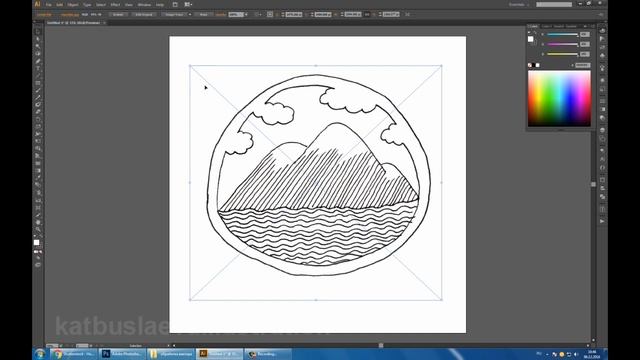Image resolution: width=640 pixels, height=360 pixels.
Task: Click the Fill swatch in the toolbar
Action: 36,242
